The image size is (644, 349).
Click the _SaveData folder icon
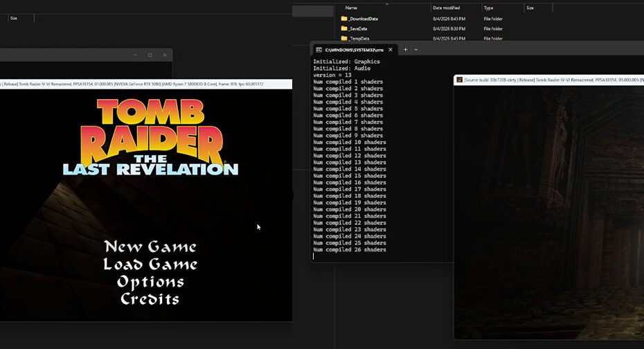[344, 28]
